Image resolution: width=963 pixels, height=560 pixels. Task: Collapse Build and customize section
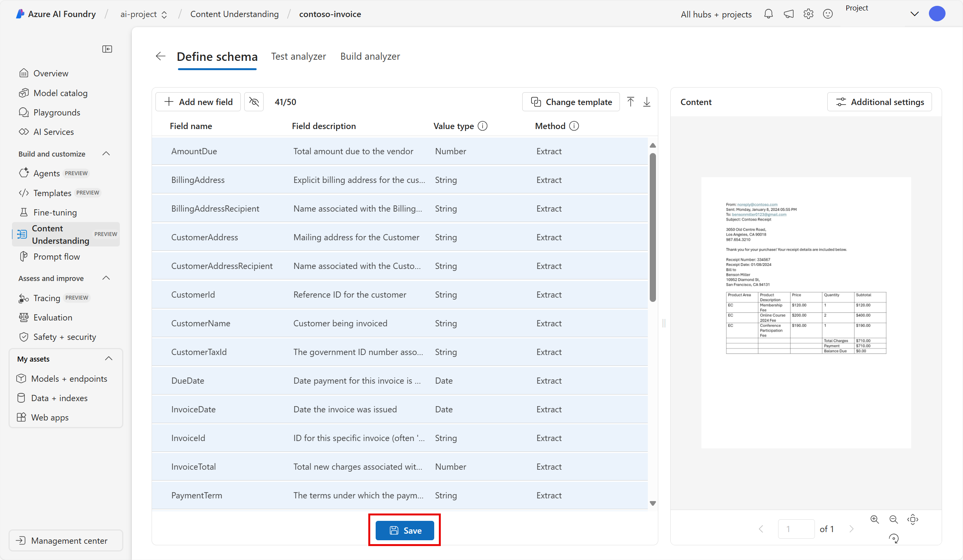click(106, 154)
